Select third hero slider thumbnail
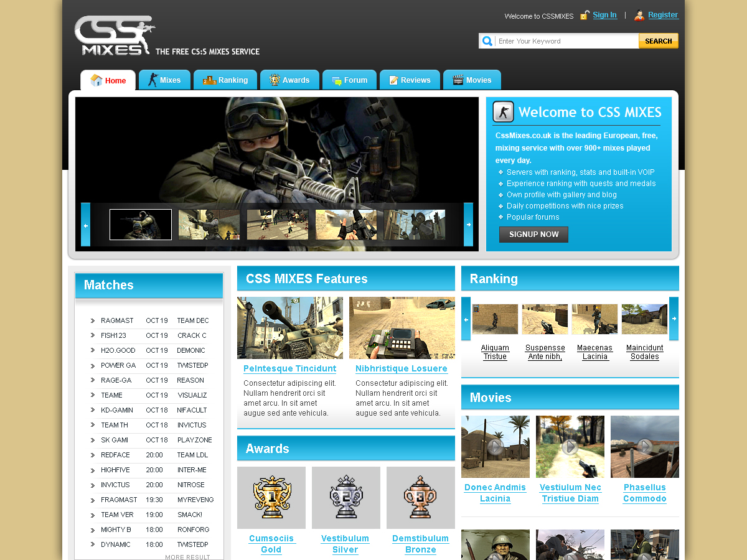This screenshot has height=560, width=747. coord(278,225)
